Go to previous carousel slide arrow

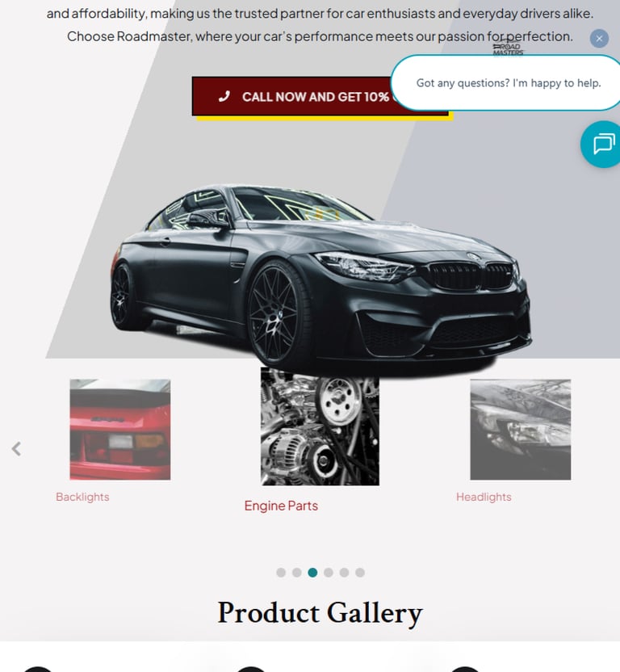click(x=16, y=449)
